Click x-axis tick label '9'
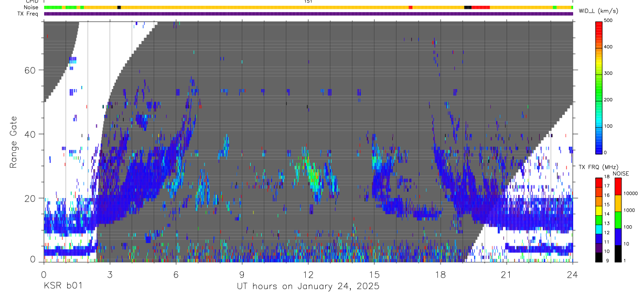644x297 pixels. (242, 275)
